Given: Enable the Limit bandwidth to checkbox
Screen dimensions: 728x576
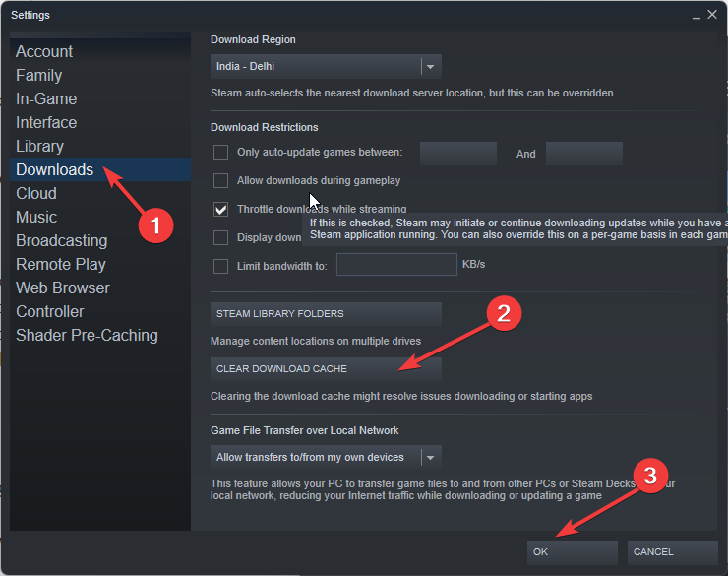Looking at the screenshot, I should (x=220, y=266).
